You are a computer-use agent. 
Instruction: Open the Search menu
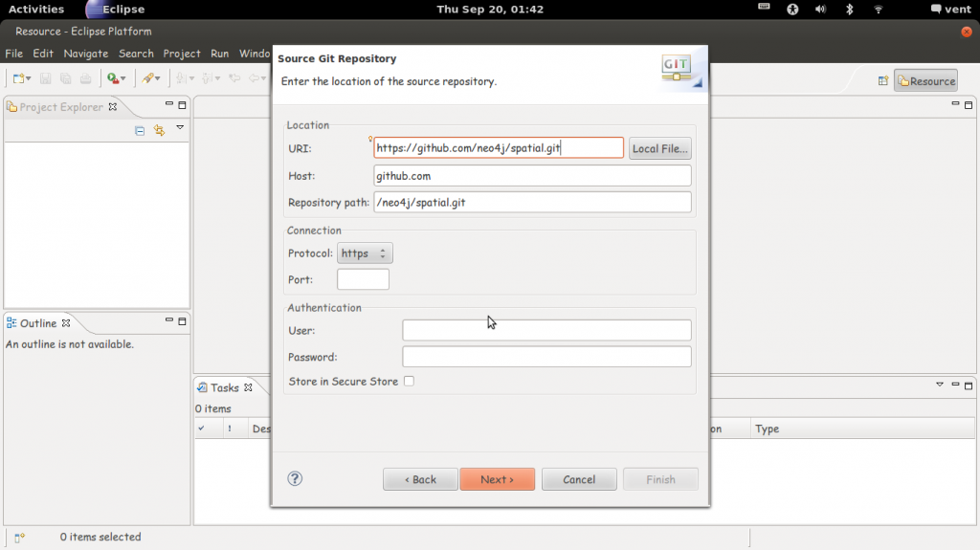[x=136, y=54]
